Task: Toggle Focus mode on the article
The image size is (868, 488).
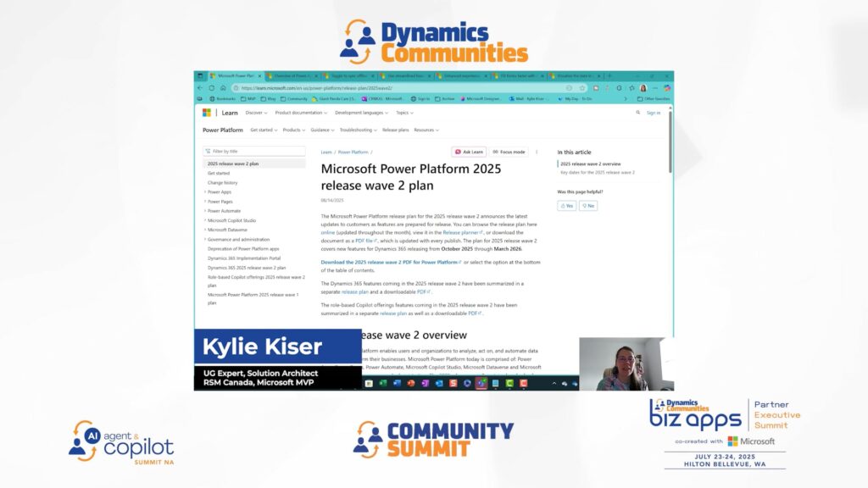Action: coord(509,152)
